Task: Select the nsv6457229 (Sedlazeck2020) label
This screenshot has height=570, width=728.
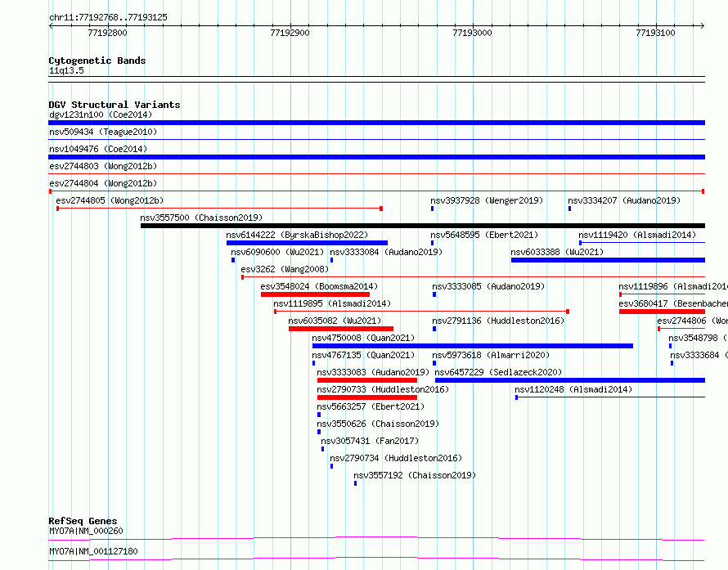Action: click(x=498, y=372)
